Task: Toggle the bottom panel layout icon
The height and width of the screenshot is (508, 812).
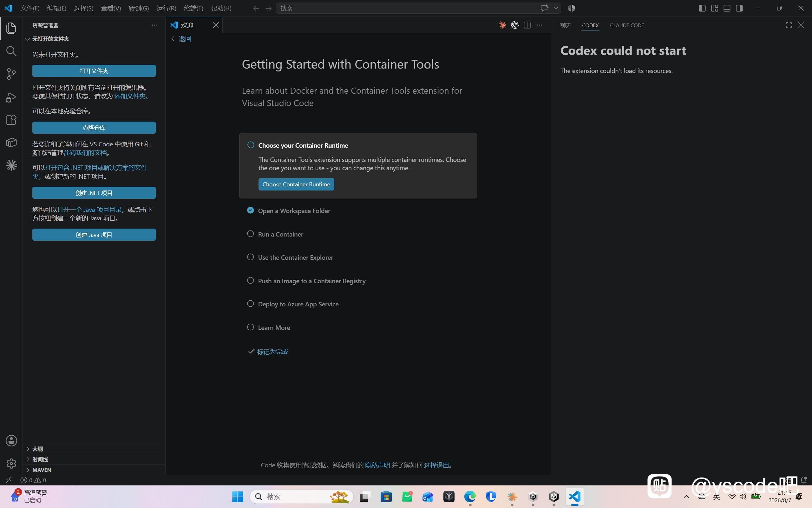Action: pos(727,8)
